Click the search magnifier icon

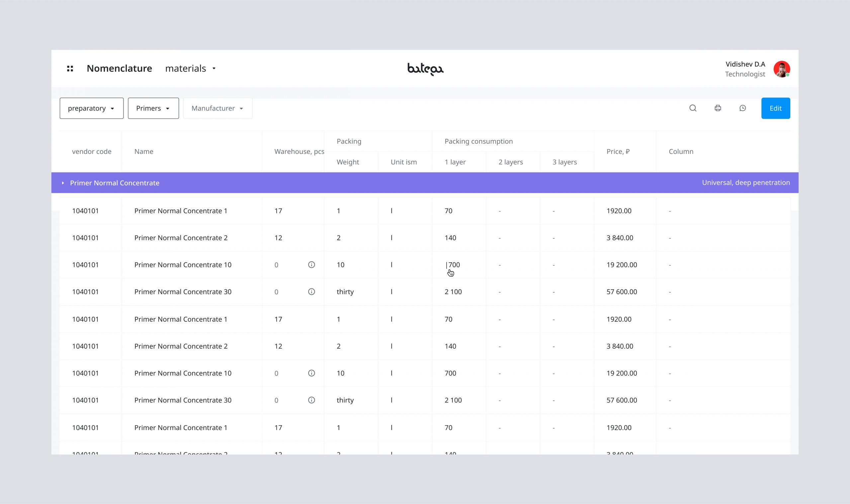[693, 108]
